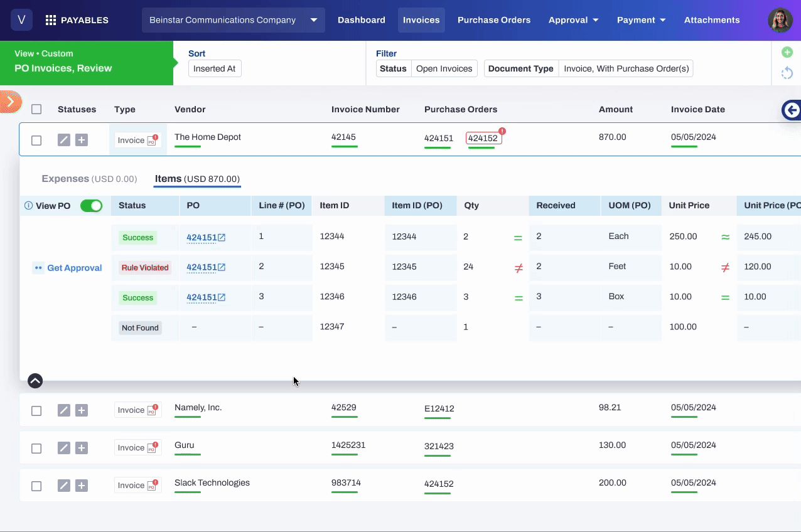Click plus icon in Namely, Inc. row
The height and width of the screenshot is (532, 801).
tap(82, 410)
